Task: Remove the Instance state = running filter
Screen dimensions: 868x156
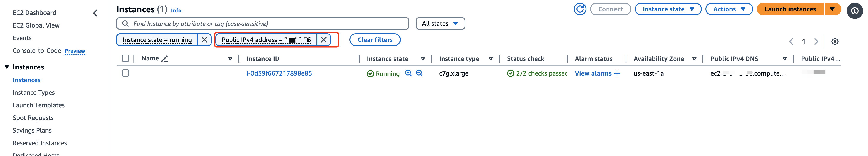Action: [204, 40]
